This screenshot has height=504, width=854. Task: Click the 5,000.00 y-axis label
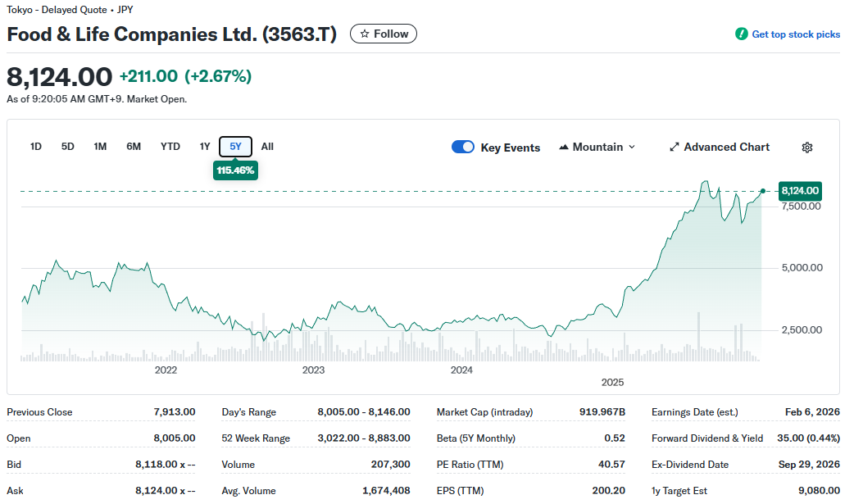[802, 268]
